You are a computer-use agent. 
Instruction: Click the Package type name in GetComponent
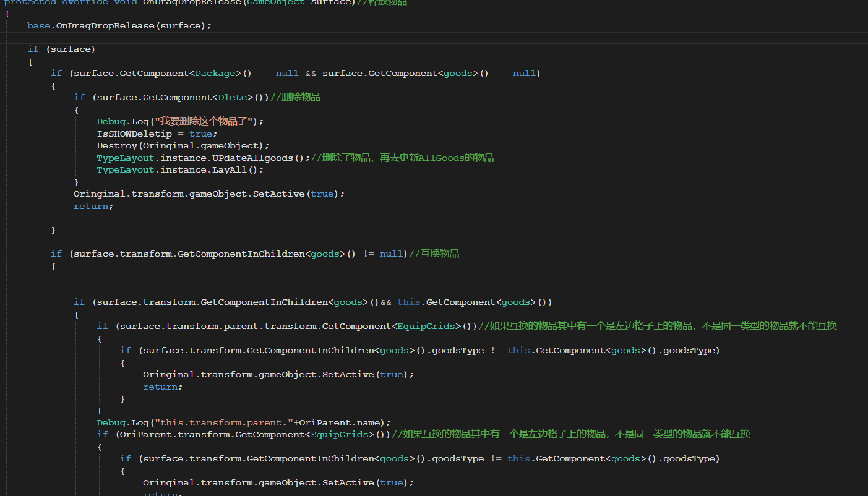[216, 73]
